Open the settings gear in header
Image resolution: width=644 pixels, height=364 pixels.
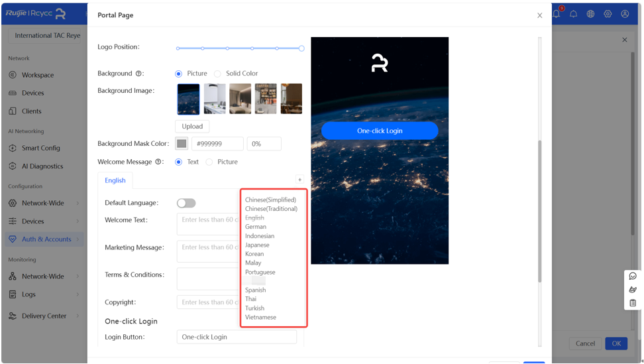point(608,14)
